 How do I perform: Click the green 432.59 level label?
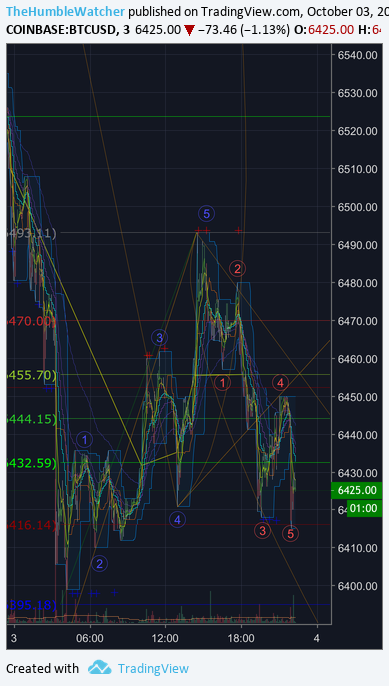[x=32, y=462]
